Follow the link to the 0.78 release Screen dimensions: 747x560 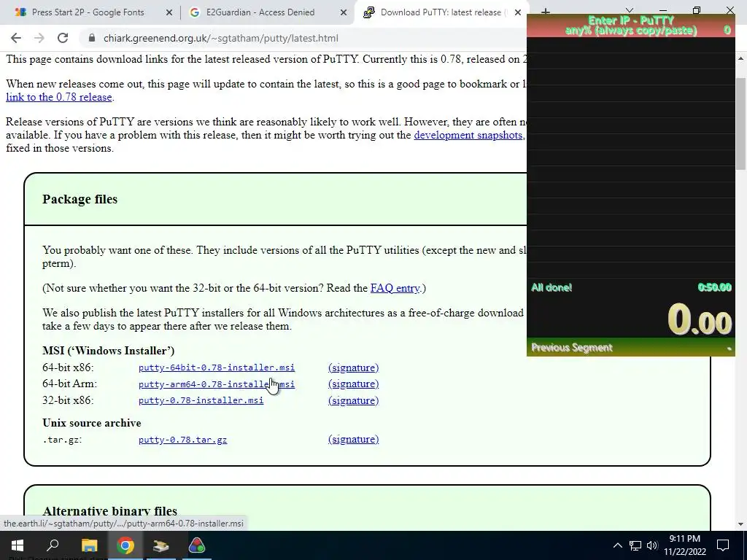(x=58, y=97)
